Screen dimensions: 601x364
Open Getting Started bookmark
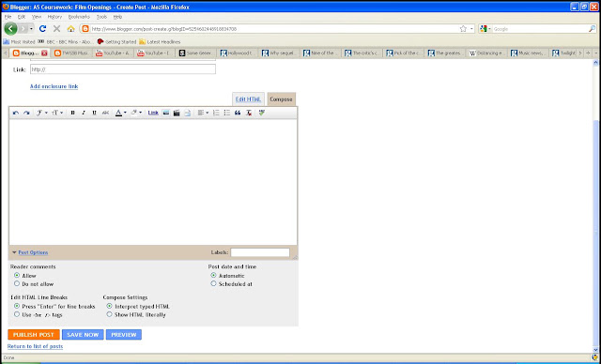(x=116, y=41)
